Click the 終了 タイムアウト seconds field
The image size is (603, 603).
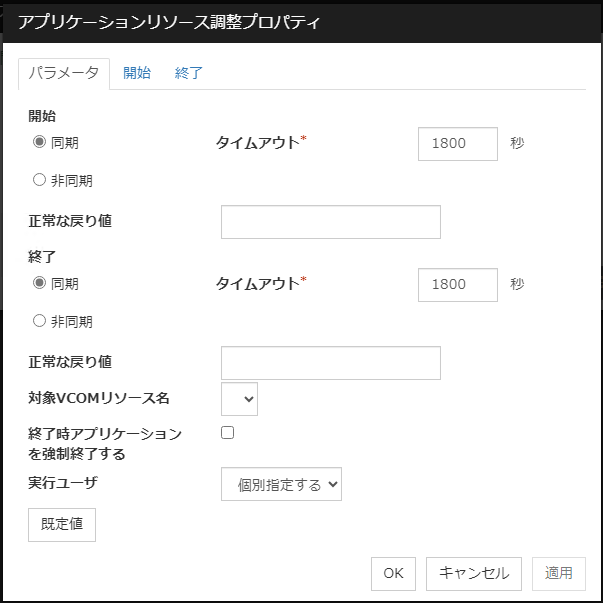pos(457,284)
